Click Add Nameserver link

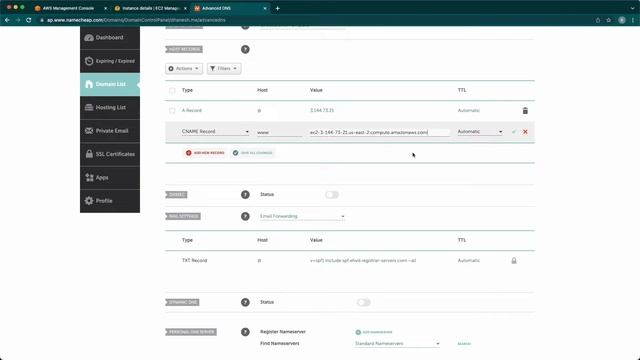[374, 332]
